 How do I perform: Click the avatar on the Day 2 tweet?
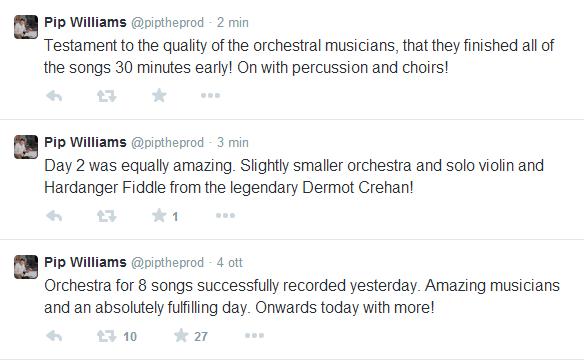click(26, 147)
